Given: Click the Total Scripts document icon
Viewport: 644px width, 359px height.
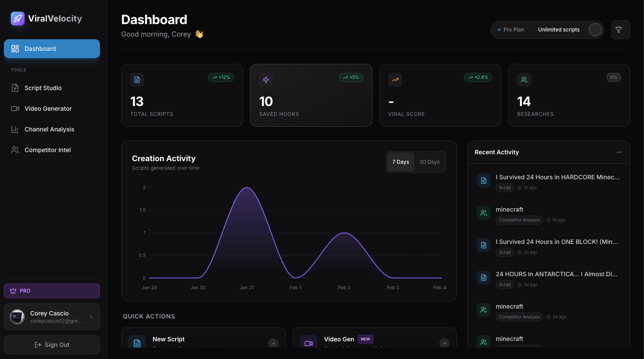Looking at the screenshot, I should (137, 80).
